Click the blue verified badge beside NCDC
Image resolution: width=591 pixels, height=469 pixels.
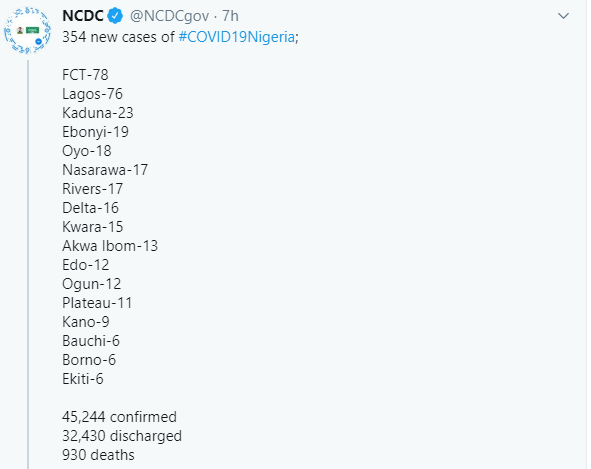tap(115, 16)
